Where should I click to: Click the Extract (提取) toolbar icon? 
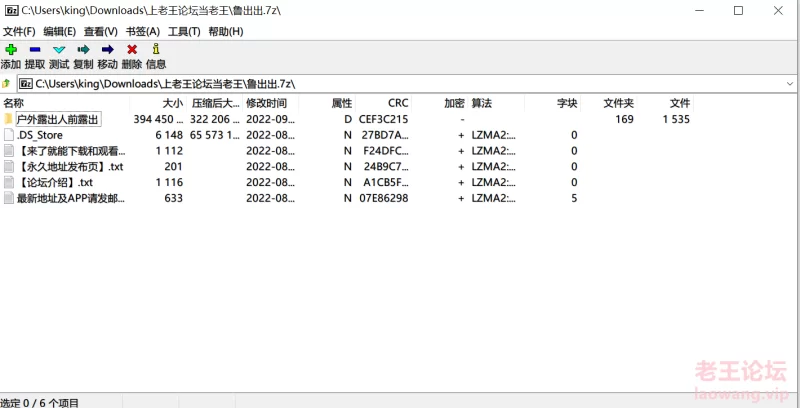(x=35, y=49)
